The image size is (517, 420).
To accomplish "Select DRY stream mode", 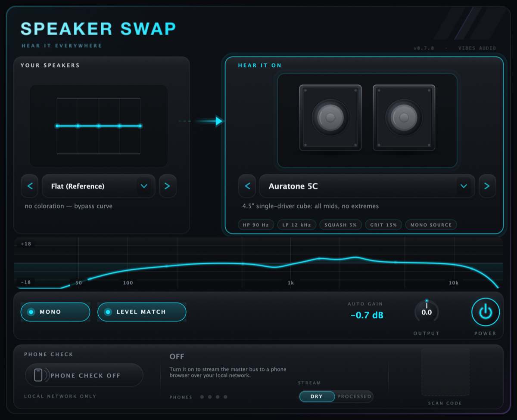I will [x=317, y=396].
